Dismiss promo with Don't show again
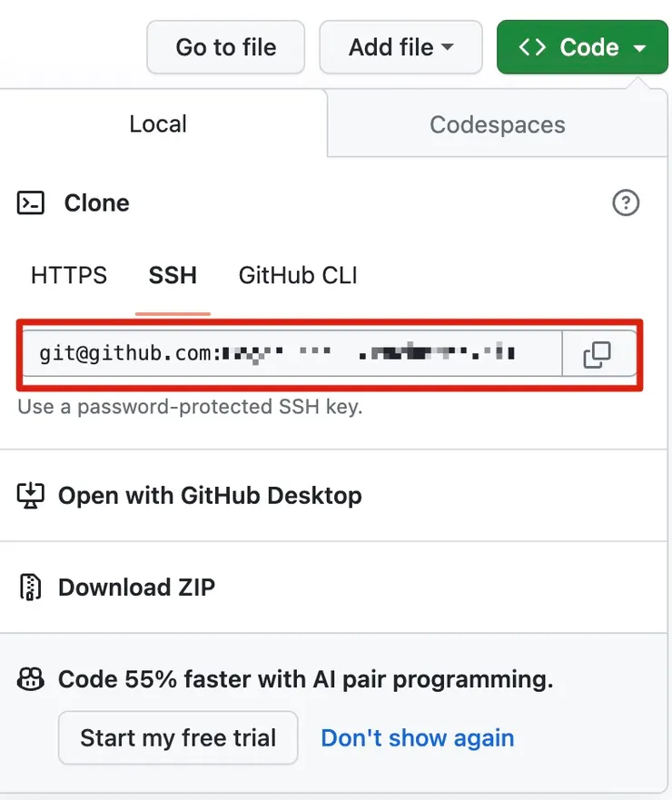Screen dimensions: 672x800 (x=418, y=737)
